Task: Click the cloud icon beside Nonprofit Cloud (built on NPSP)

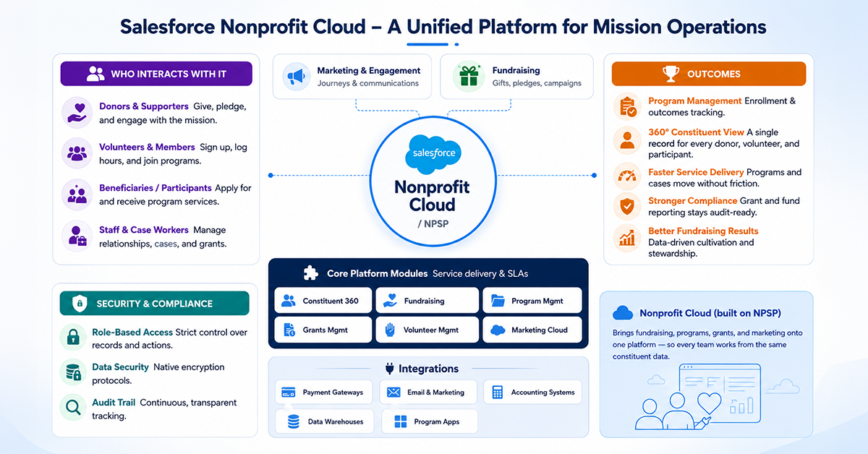Action: [x=623, y=313]
